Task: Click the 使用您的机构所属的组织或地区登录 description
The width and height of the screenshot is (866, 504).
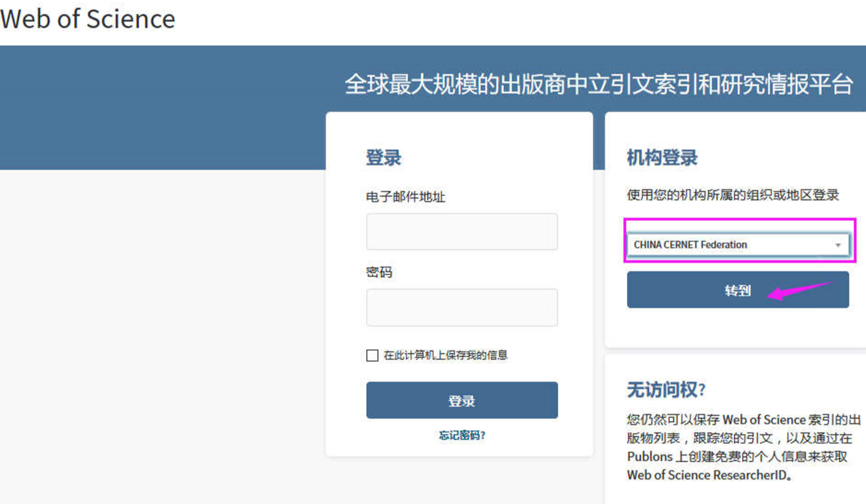Action: (x=733, y=195)
